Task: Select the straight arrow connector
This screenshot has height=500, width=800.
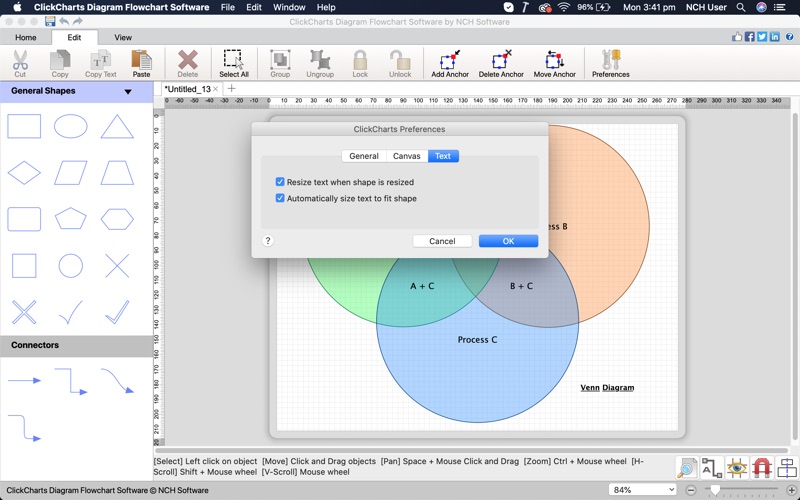Action: click(24, 380)
